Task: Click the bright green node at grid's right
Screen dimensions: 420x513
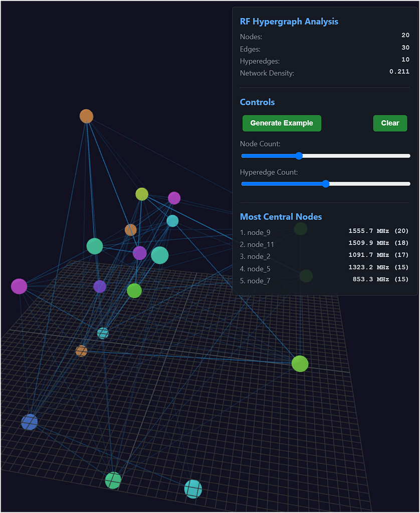Action: point(300,364)
